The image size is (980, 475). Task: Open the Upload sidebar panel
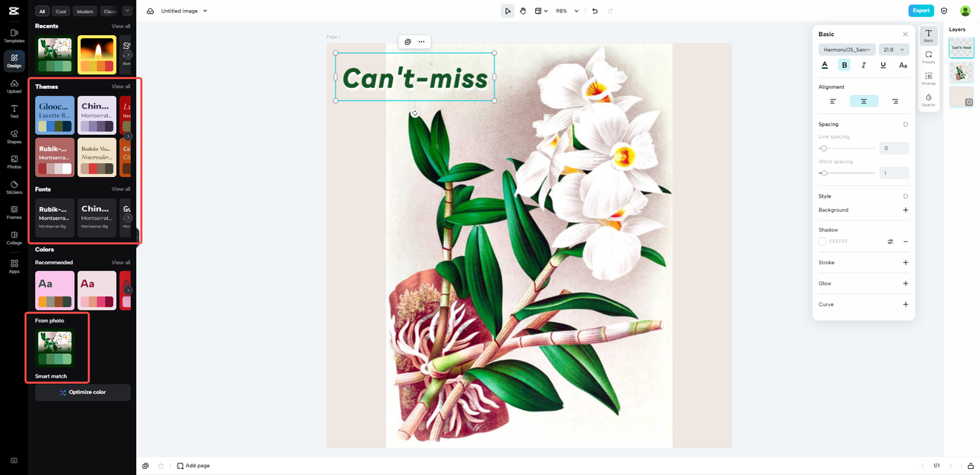(14, 87)
